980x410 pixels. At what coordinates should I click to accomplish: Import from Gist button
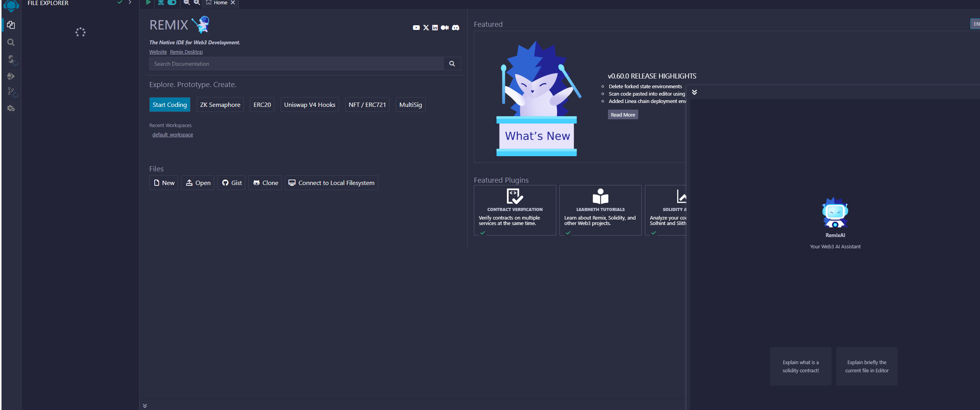coord(231,183)
